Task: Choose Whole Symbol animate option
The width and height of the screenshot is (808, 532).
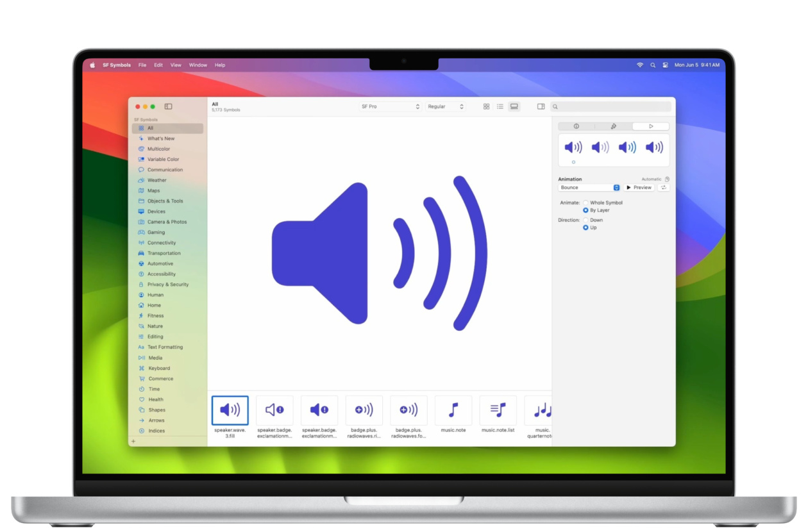Action: (585, 202)
